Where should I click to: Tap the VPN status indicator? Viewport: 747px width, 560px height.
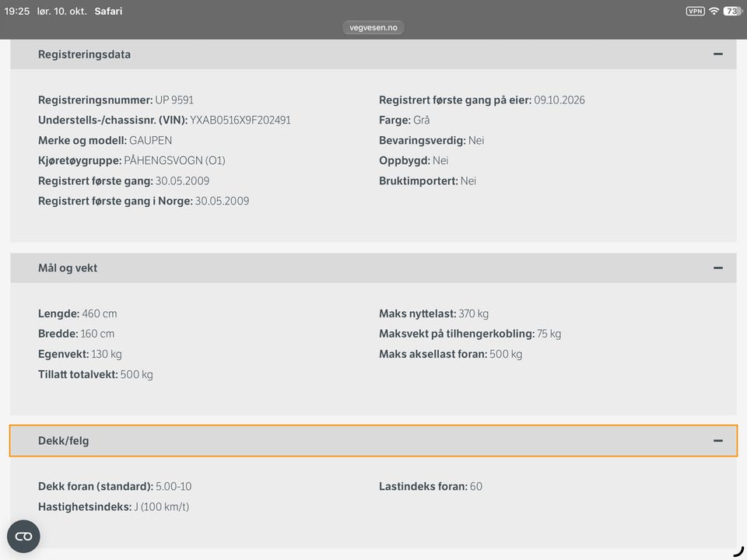[x=695, y=11]
